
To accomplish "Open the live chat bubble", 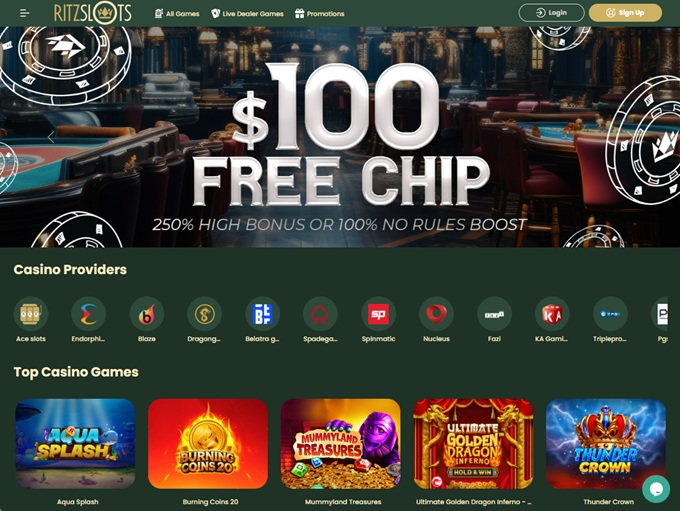I will [656, 488].
